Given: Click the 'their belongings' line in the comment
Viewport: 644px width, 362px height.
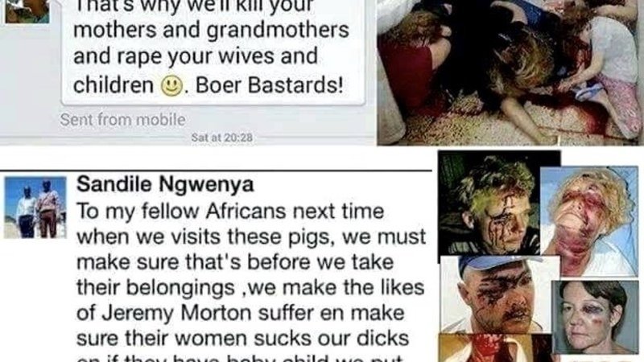Looking at the screenshot, I should click(155, 288).
